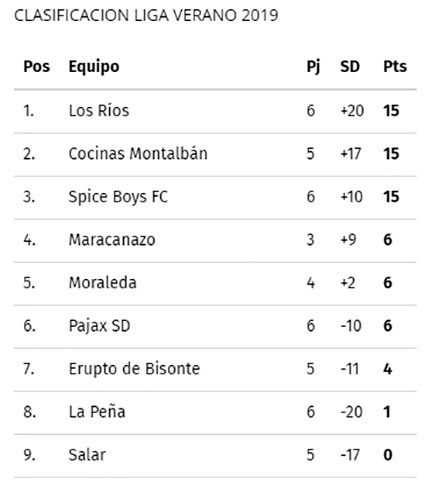Image resolution: width=425 pixels, height=486 pixels.
Task: Click Maracanazo's matches played value 3
Action: click(310, 240)
